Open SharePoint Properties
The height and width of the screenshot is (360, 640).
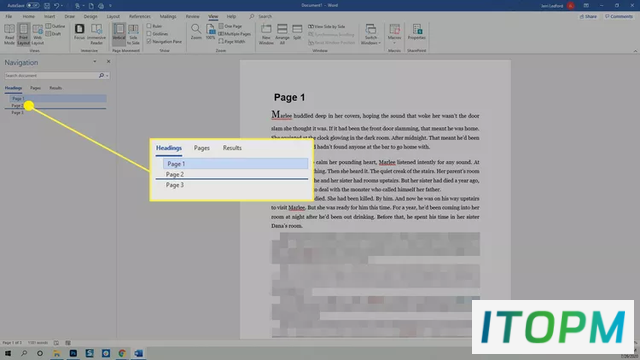pyautogui.click(x=416, y=32)
